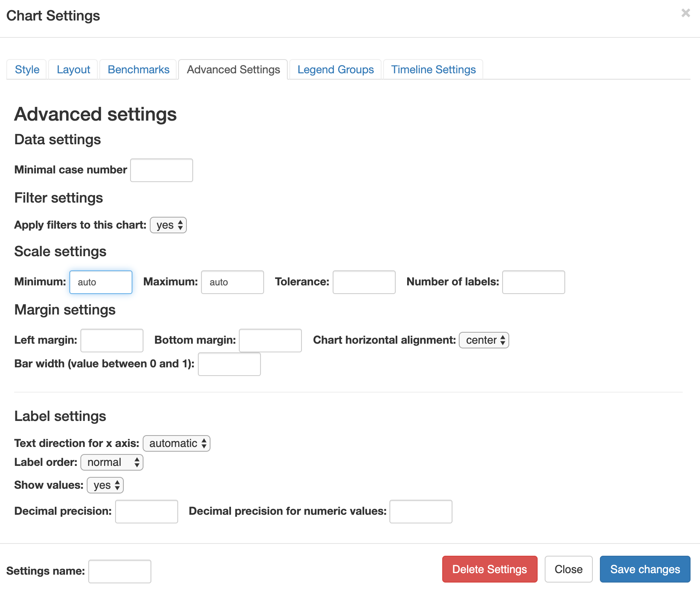
Task: Click the Maximum scale input field
Action: (233, 282)
